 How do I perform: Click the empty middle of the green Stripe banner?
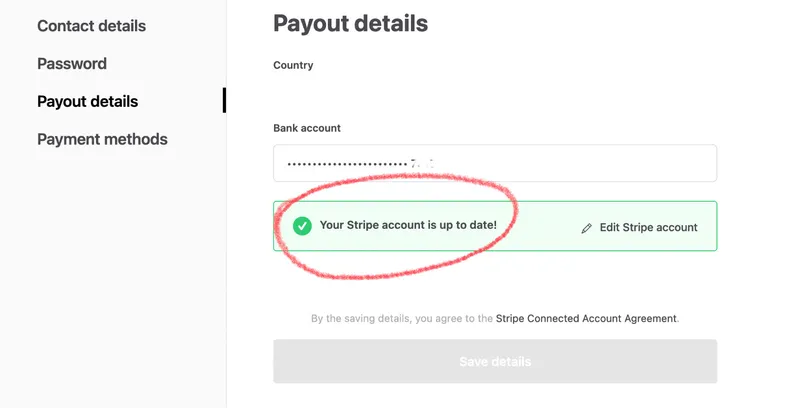(x=540, y=227)
